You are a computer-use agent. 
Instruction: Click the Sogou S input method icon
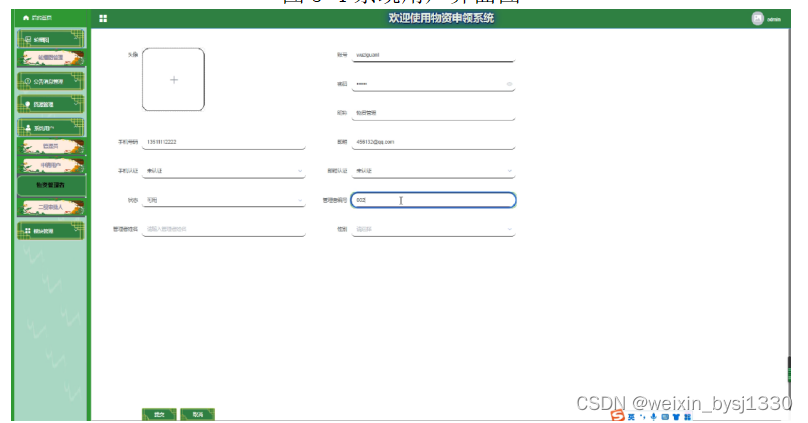pyautogui.click(x=617, y=416)
